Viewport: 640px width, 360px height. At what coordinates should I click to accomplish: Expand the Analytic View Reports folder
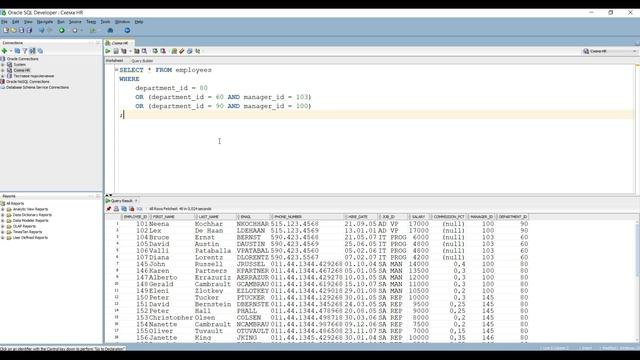(x=3, y=209)
